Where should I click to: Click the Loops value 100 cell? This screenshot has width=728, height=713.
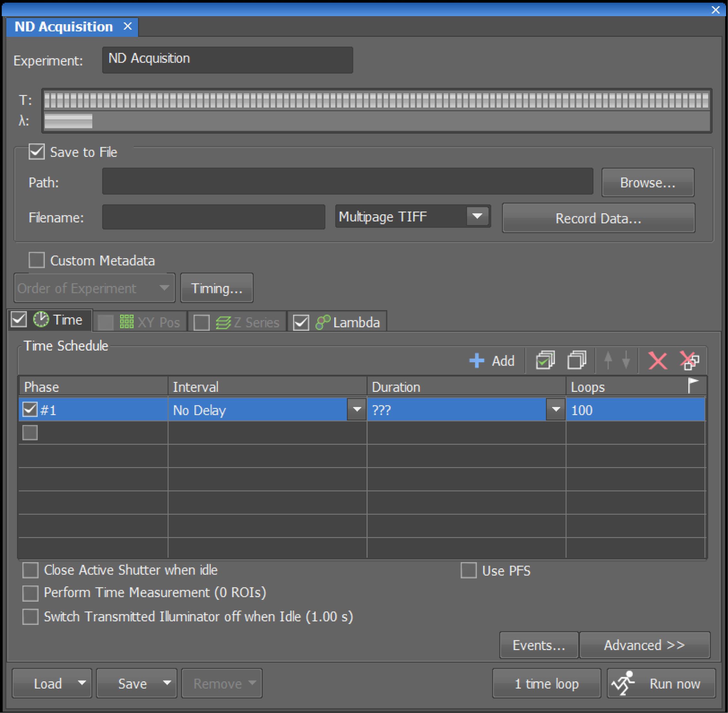tap(635, 410)
